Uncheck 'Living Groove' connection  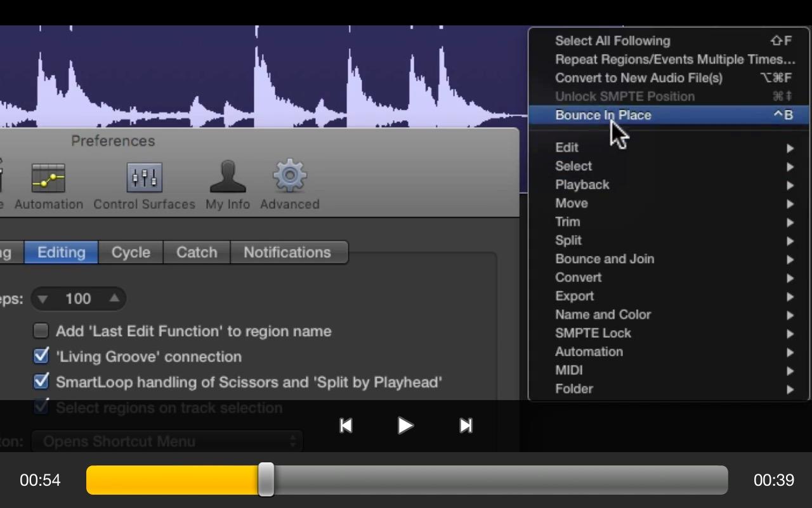(x=41, y=356)
